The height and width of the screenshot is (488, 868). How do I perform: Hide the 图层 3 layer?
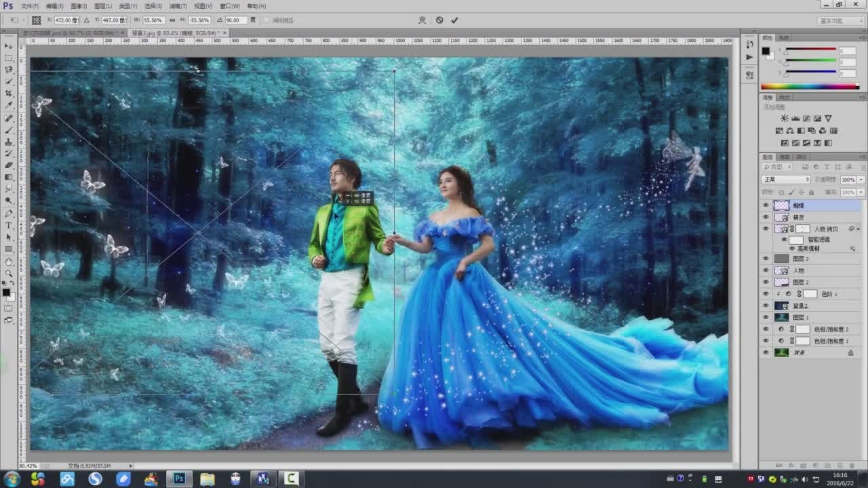click(766, 259)
